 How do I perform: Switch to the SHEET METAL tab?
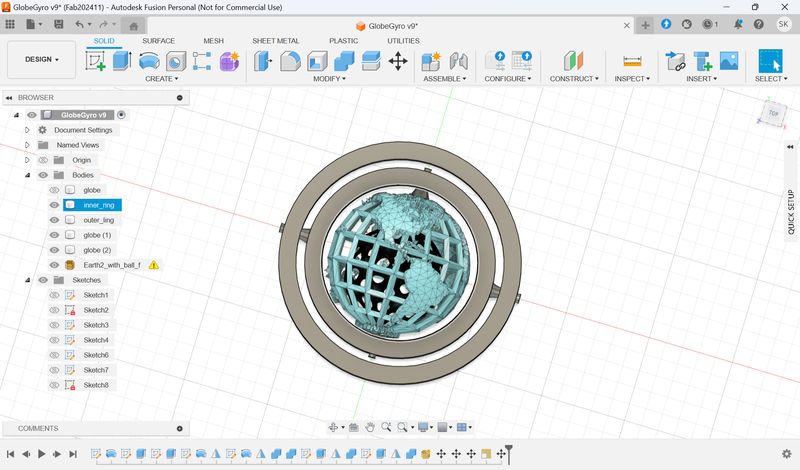tap(276, 41)
